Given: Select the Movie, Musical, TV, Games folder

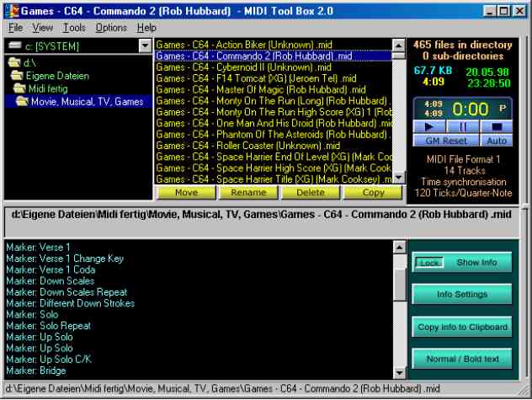Looking at the screenshot, I should [80, 102].
